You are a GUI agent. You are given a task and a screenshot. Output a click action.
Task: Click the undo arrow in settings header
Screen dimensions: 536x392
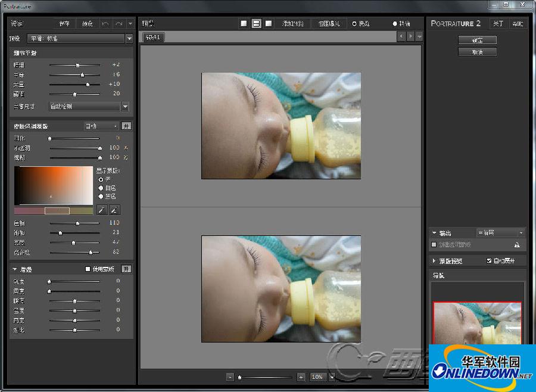(105, 24)
